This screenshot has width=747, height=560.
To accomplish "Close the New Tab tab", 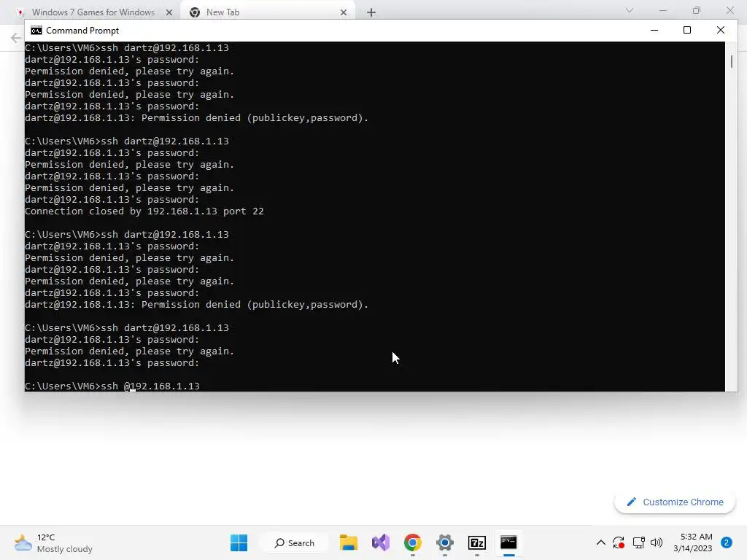I will tap(344, 12).
